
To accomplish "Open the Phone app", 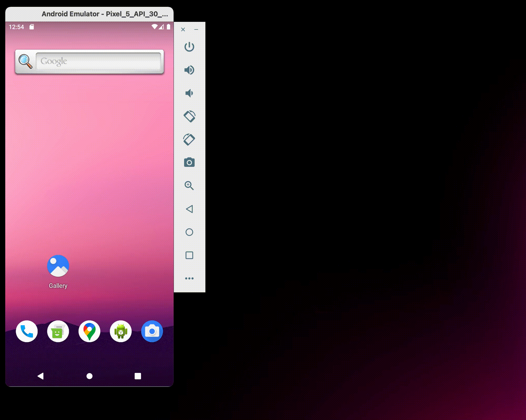I will 26,331.
